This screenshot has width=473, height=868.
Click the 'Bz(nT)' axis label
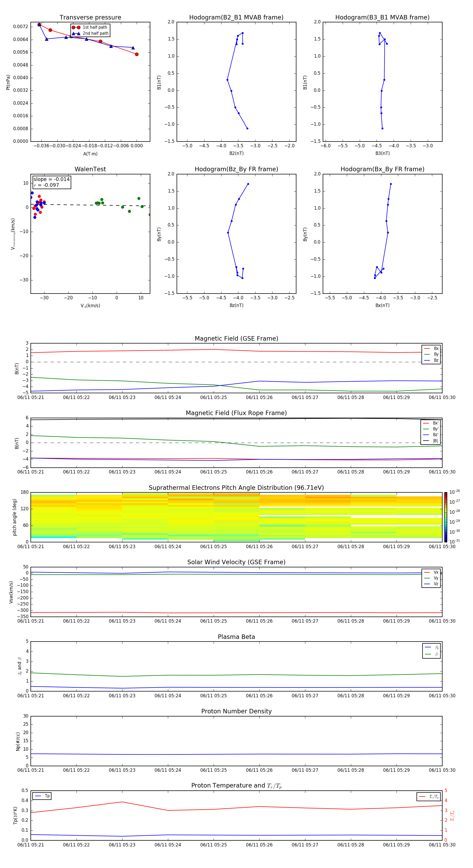[x=236, y=305]
